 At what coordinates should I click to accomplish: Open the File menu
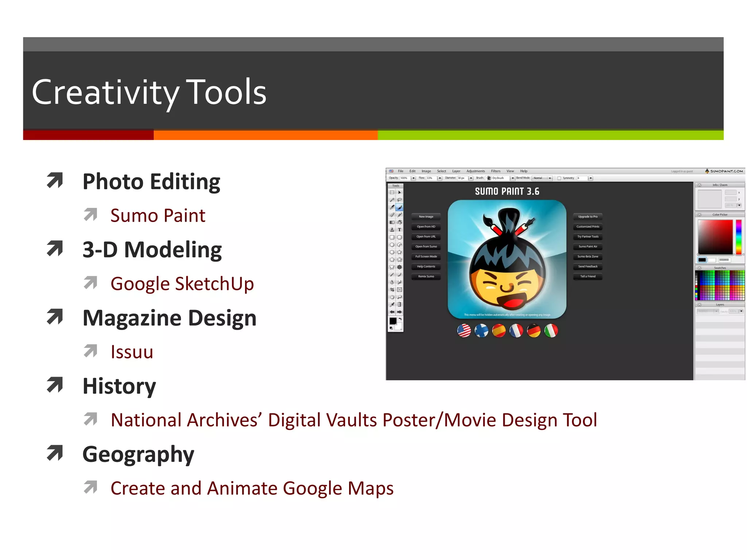point(400,171)
